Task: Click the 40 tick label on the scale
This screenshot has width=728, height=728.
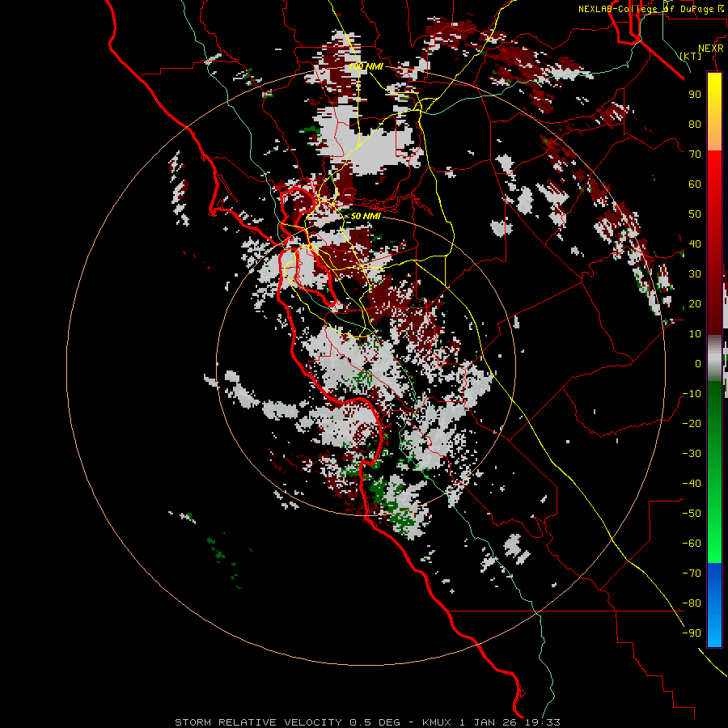Action: pos(695,244)
